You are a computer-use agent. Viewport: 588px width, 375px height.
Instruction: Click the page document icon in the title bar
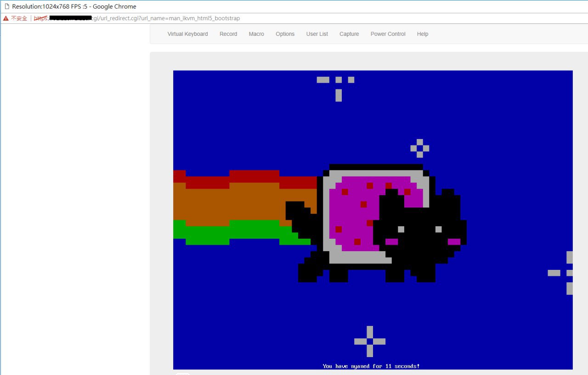(6, 6)
